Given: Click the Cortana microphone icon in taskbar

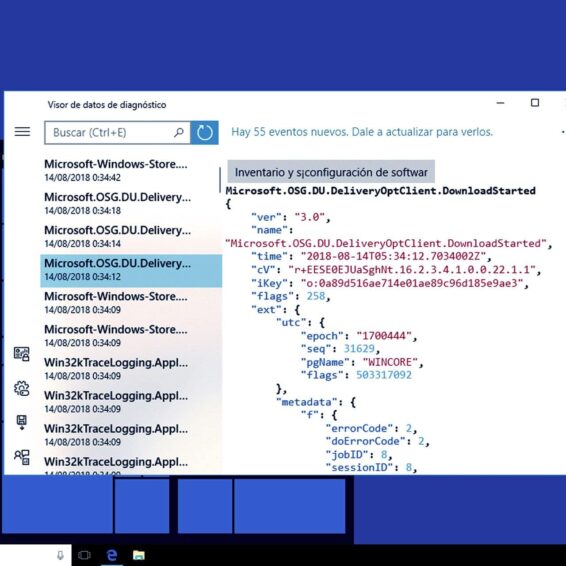Looking at the screenshot, I should pos(60,555).
